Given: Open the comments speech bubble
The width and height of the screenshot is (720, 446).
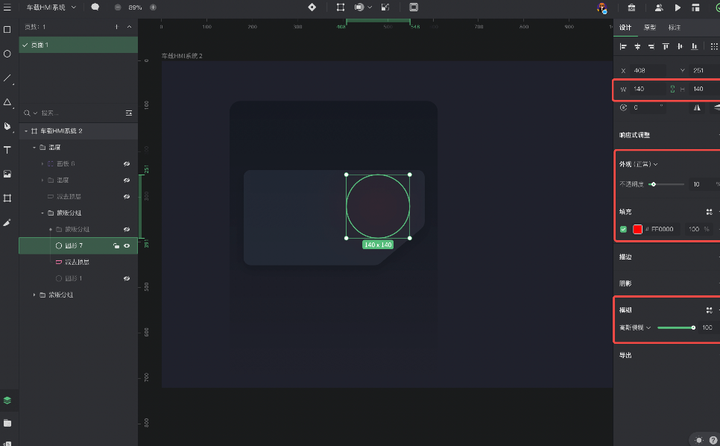Looking at the screenshot, I should 95,7.
